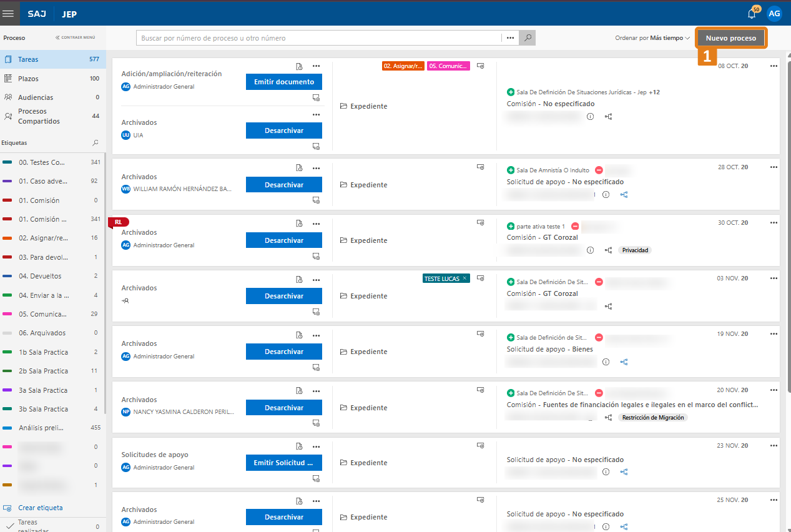Open advanced search options ellipsis
Screen dimensions: 791x532
(x=510, y=38)
